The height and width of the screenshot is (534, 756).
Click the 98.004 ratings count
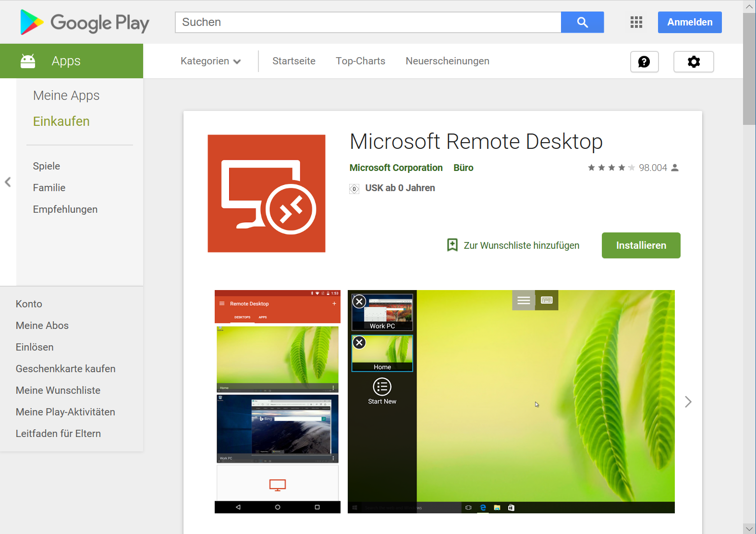click(653, 168)
